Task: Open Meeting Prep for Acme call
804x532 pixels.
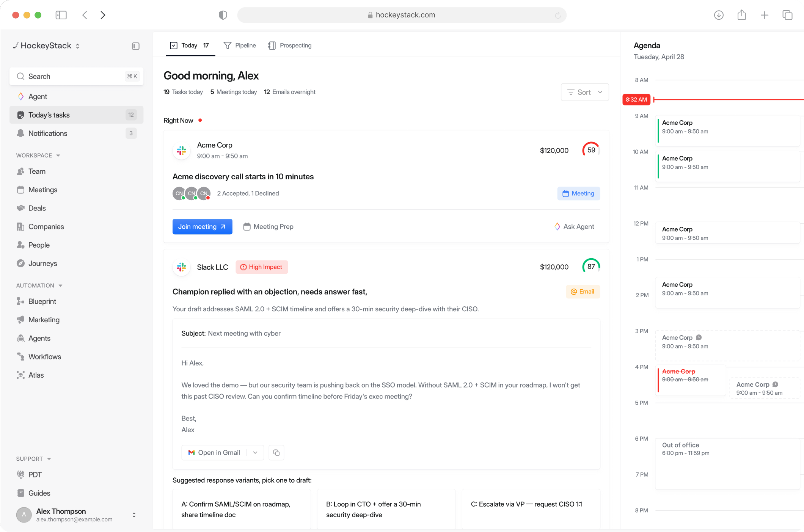Action: [269, 227]
